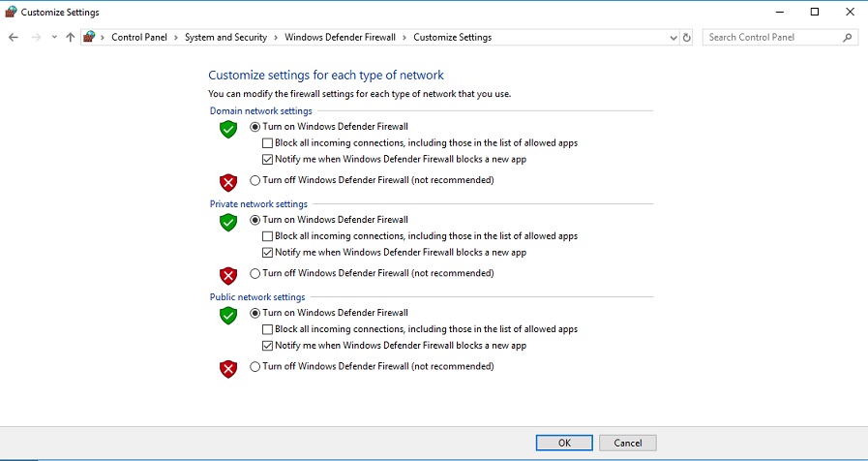The width and height of the screenshot is (868, 461).
Task: Go to Windows Defender Firewall breadcrumb
Action: pos(340,37)
